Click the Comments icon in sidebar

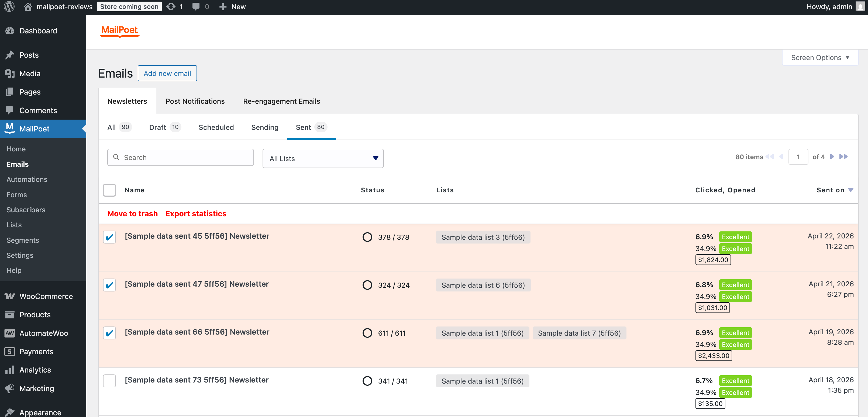(x=10, y=110)
